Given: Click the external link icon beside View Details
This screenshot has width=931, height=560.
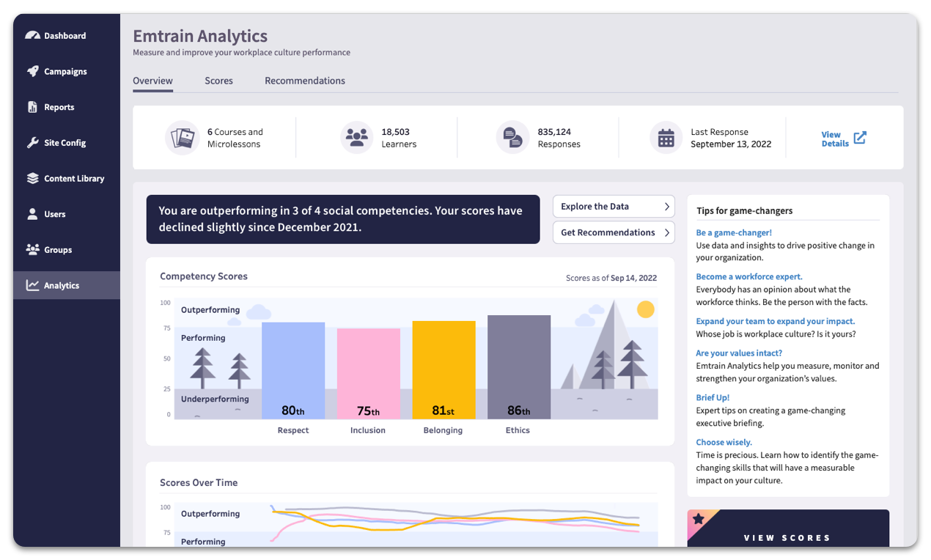Looking at the screenshot, I should [860, 137].
